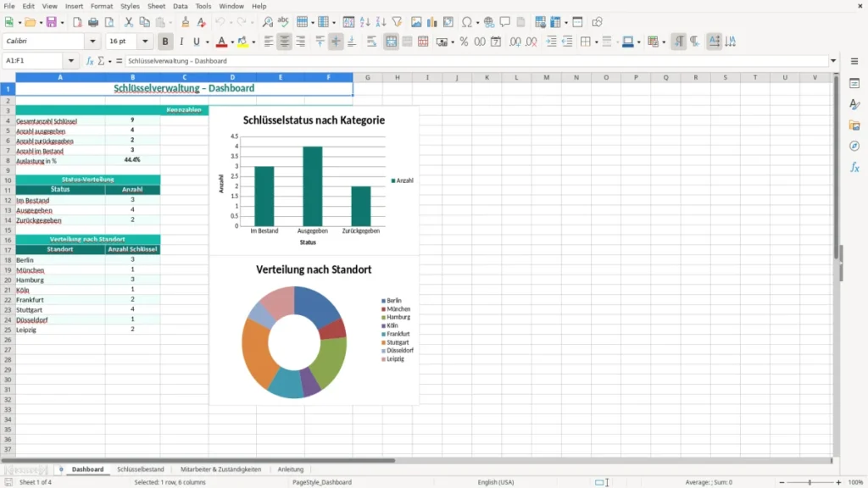
Task: Click the Clone Formatting paintbrush icon
Action: [x=186, y=22]
